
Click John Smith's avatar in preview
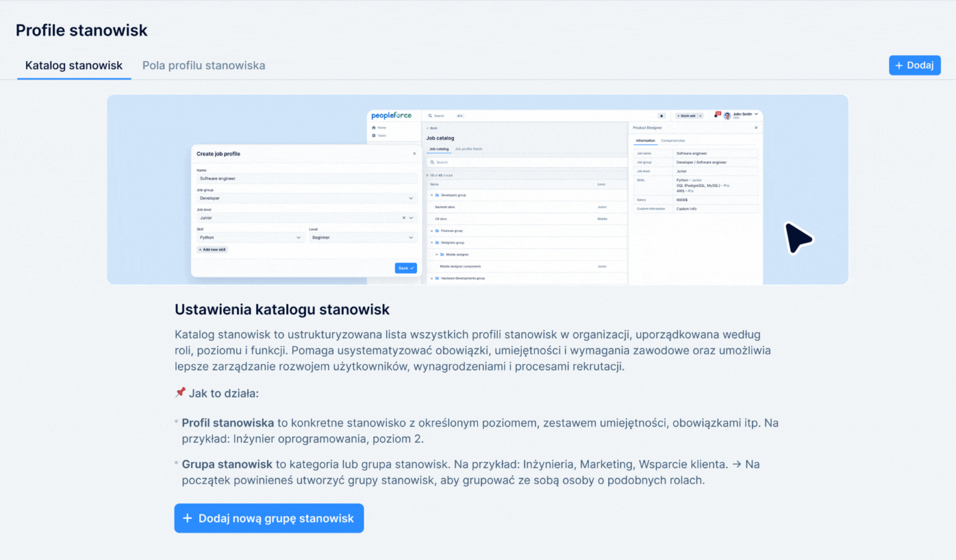727,115
